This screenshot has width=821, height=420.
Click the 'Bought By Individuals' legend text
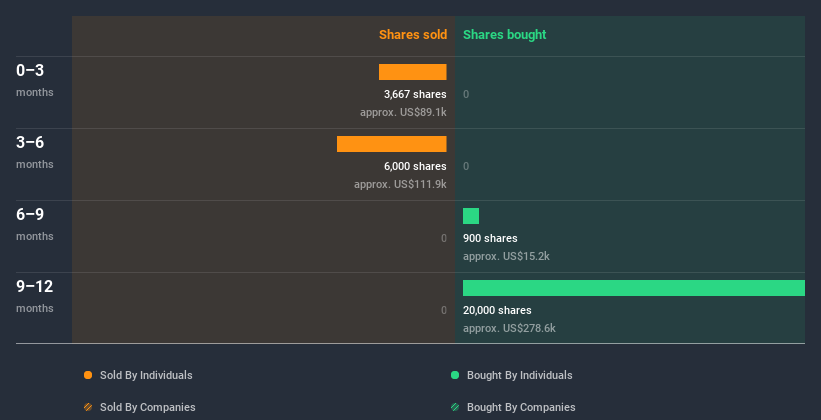(519, 375)
